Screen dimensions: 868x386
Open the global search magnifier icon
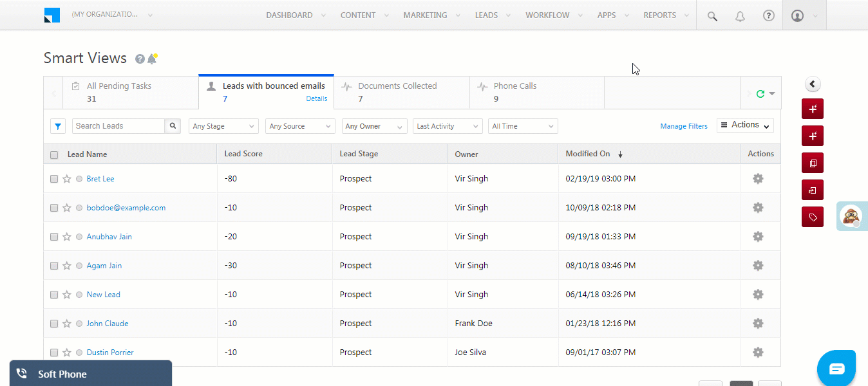[712, 16]
